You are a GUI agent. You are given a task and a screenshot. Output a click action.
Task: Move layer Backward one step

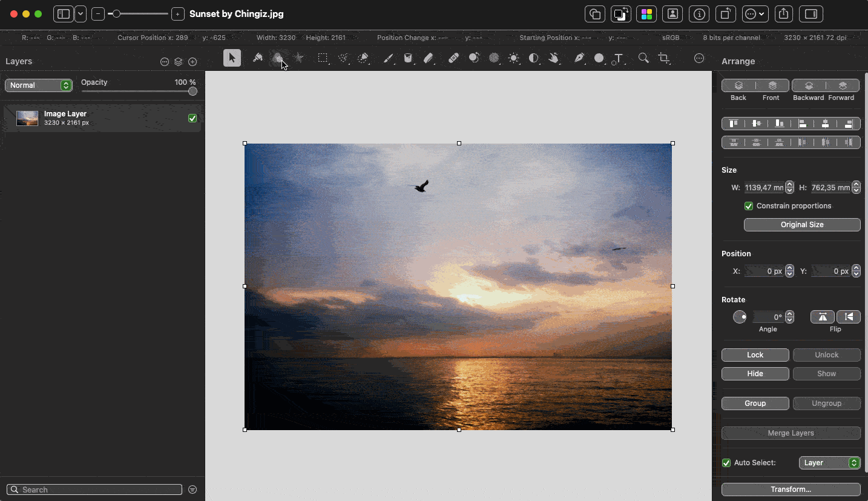point(809,85)
